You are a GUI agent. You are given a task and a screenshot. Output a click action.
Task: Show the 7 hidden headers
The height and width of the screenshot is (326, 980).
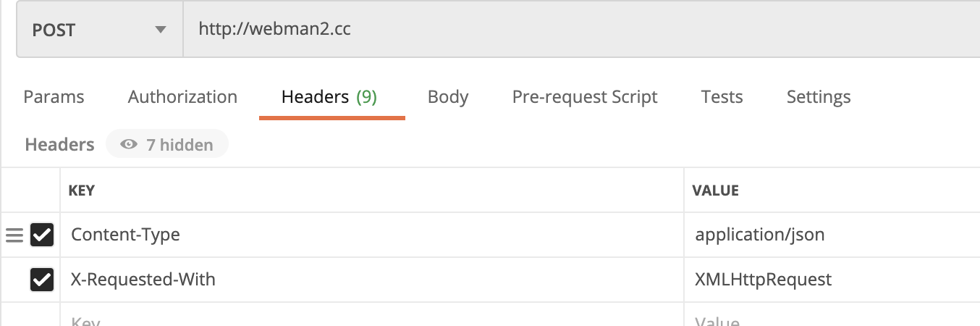pyautogui.click(x=167, y=145)
